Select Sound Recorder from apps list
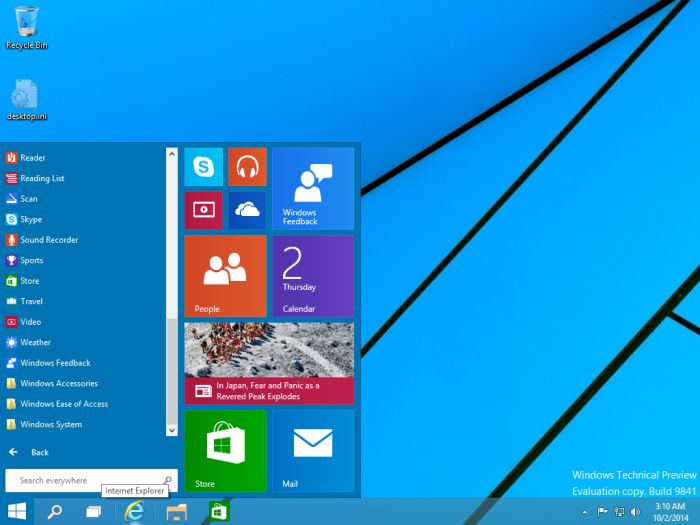The height and width of the screenshot is (525, 700). coord(48,240)
